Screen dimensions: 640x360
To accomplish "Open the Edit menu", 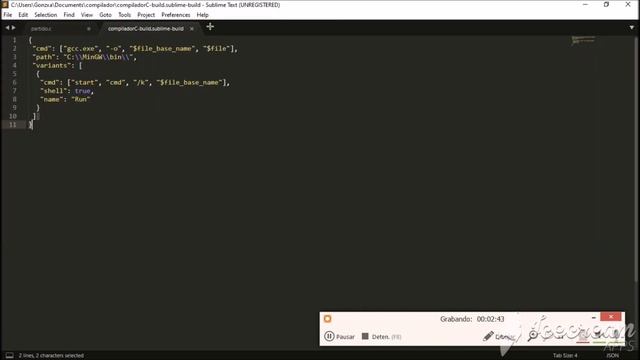I will click(x=23, y=15).
